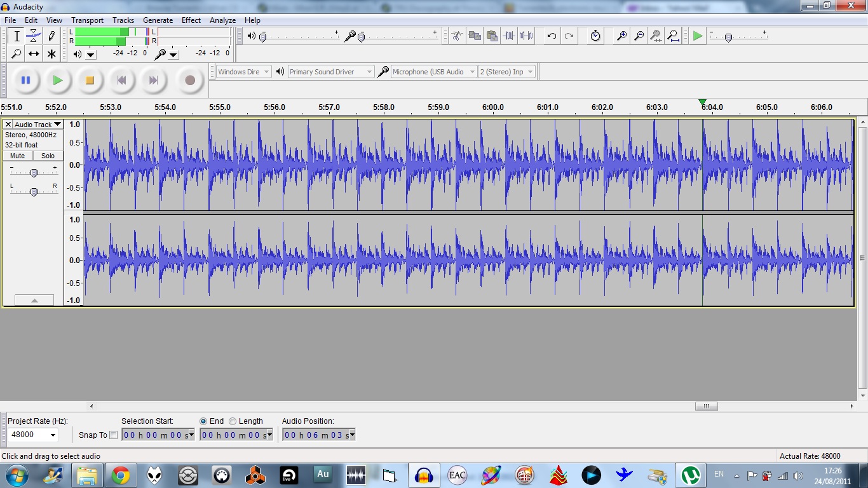Open Windows Start menu orb

[17, 475]
